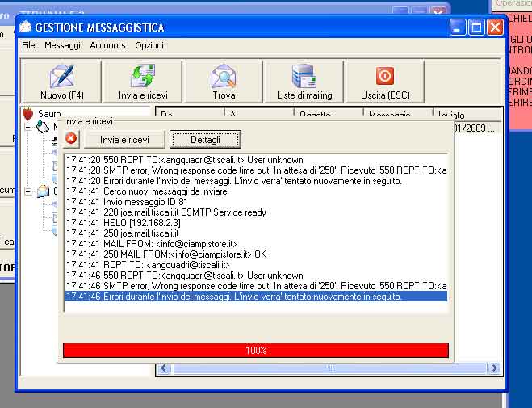
Task: Select log line '17:41:46 SMTP error, Wrong response code'
Action: pos(256,286)
